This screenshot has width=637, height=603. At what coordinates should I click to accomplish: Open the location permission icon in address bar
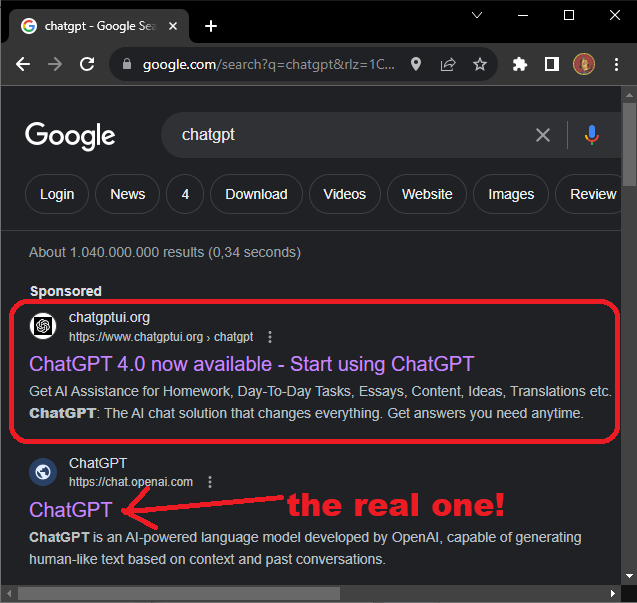[416, 64]
